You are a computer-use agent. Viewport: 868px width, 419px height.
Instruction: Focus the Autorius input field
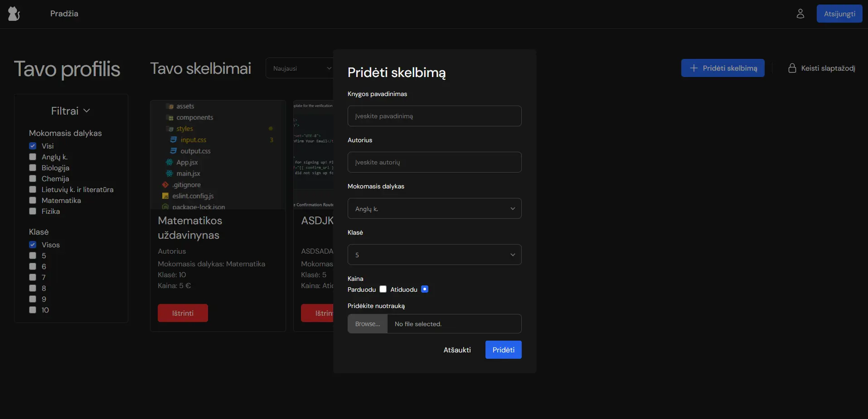pos(434,162)
